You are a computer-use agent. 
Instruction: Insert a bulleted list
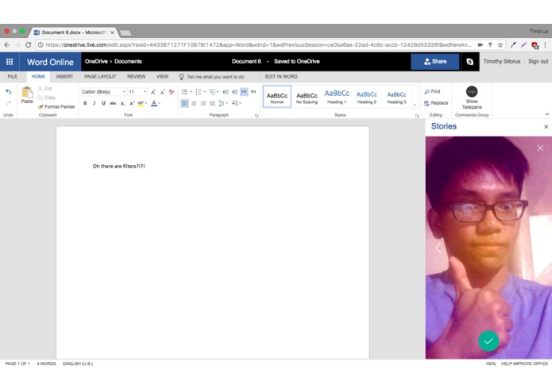tap(184, 92)
